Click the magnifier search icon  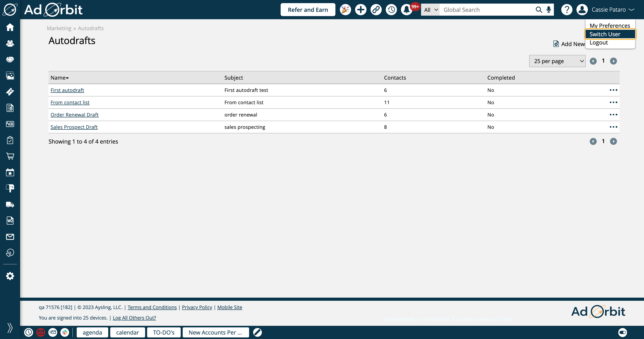pos(539,10)
